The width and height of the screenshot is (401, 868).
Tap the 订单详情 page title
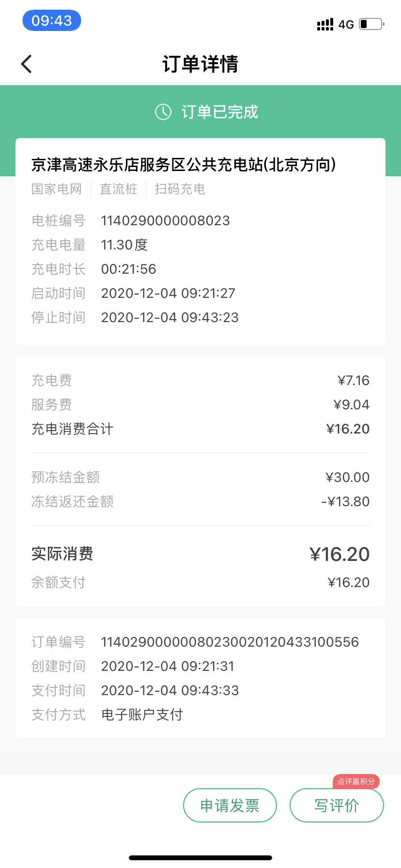pos(200,64)
